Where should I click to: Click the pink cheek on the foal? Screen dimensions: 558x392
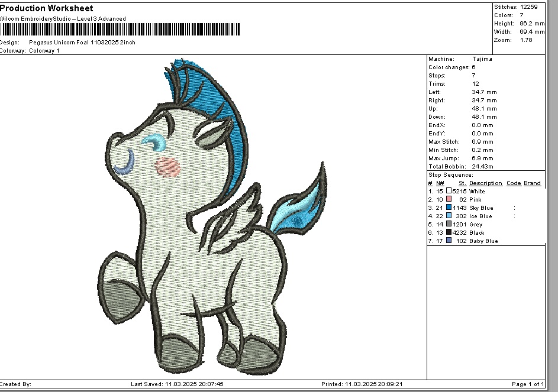pos(167,167)
